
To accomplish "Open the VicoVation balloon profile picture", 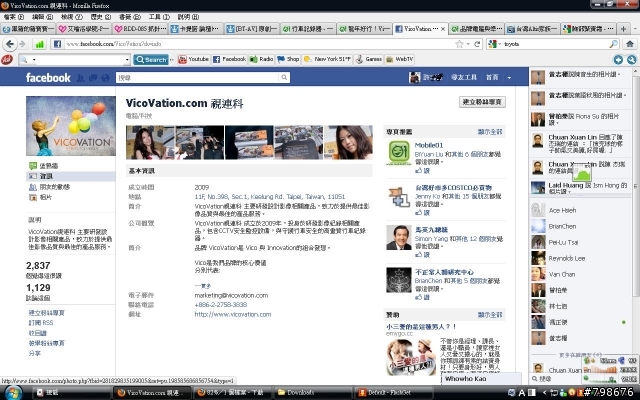I will pos(71,126).
